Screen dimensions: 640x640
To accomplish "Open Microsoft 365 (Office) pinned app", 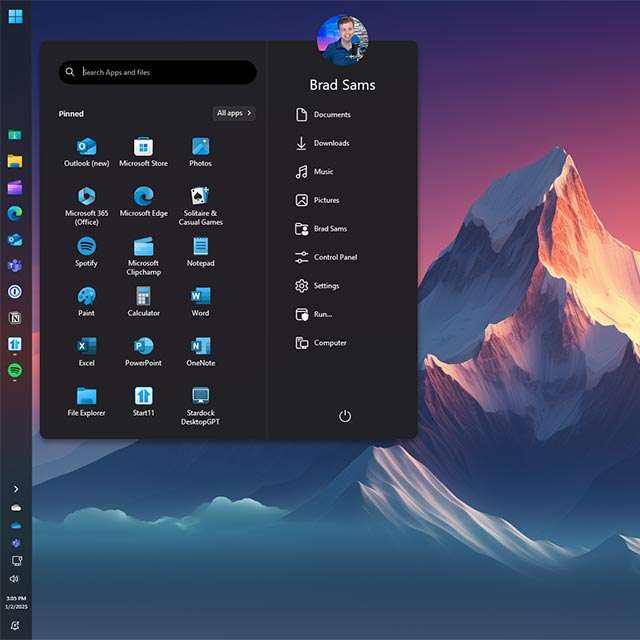I will point(87,206).
